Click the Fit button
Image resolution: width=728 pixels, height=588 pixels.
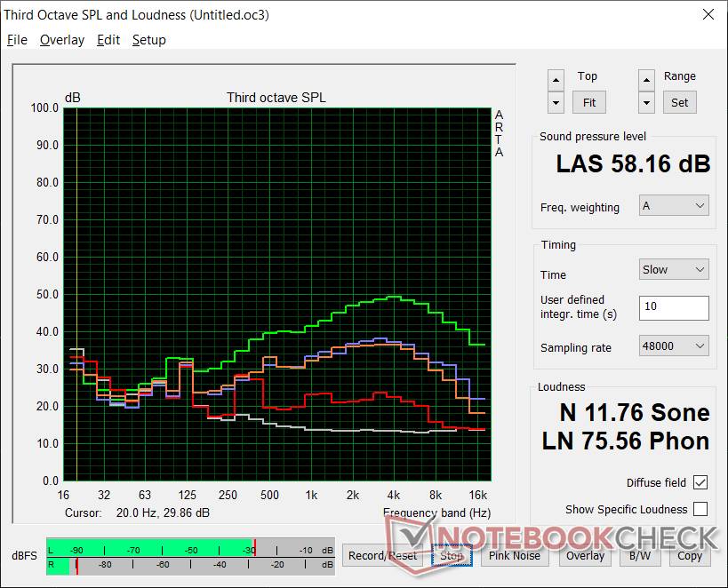[588, 102]
